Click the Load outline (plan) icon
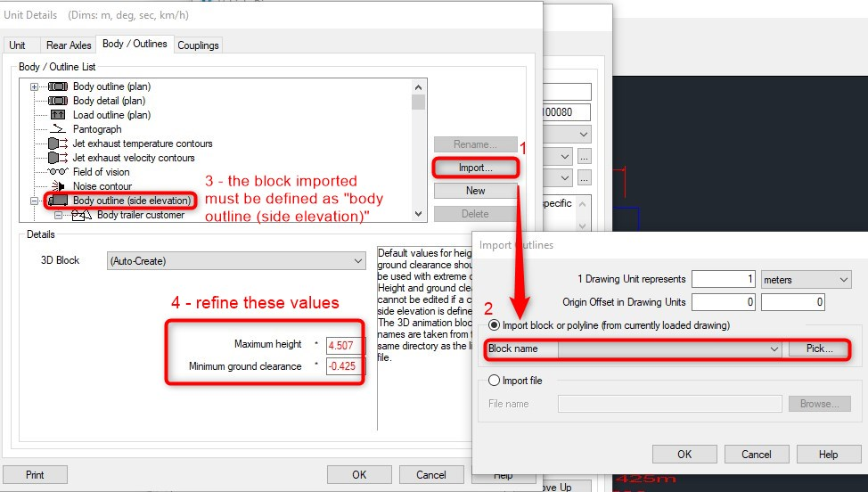Screen dimensions: 868x492 pos(58,115)
